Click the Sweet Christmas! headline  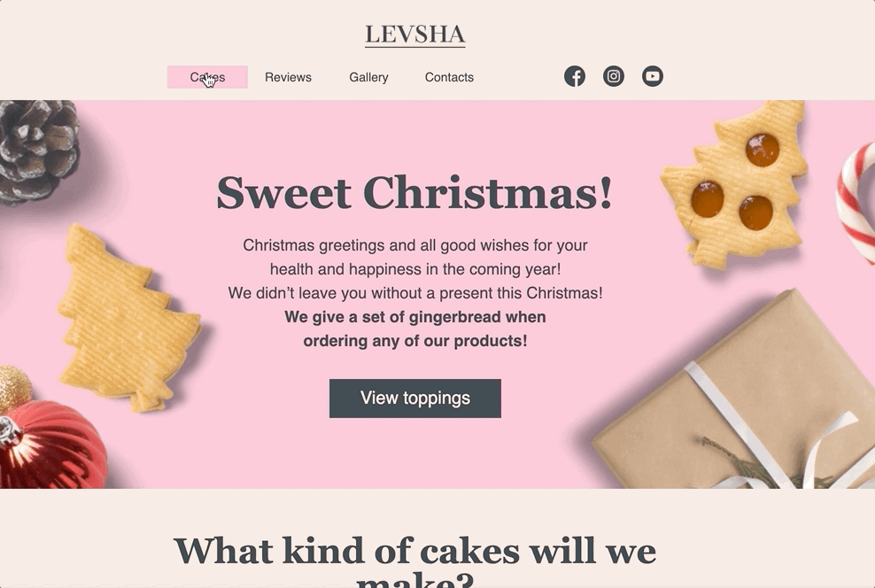click(414, 192)
